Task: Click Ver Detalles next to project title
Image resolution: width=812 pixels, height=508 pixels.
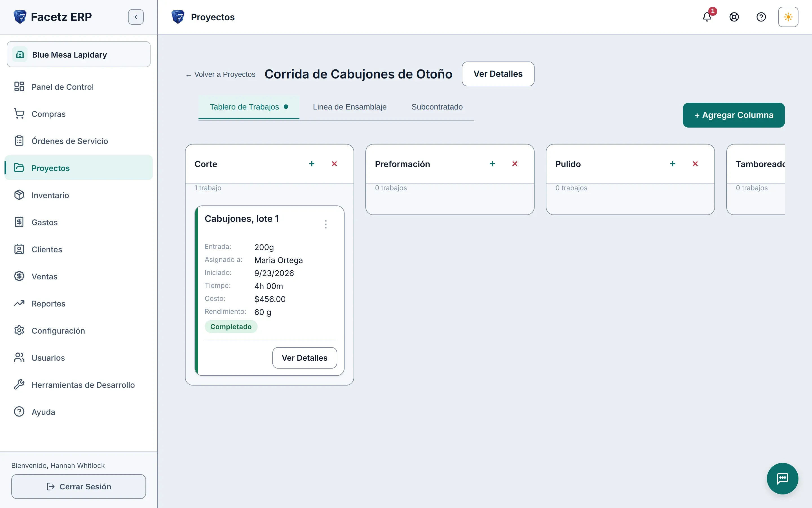Action: click(x=498, y=74)
